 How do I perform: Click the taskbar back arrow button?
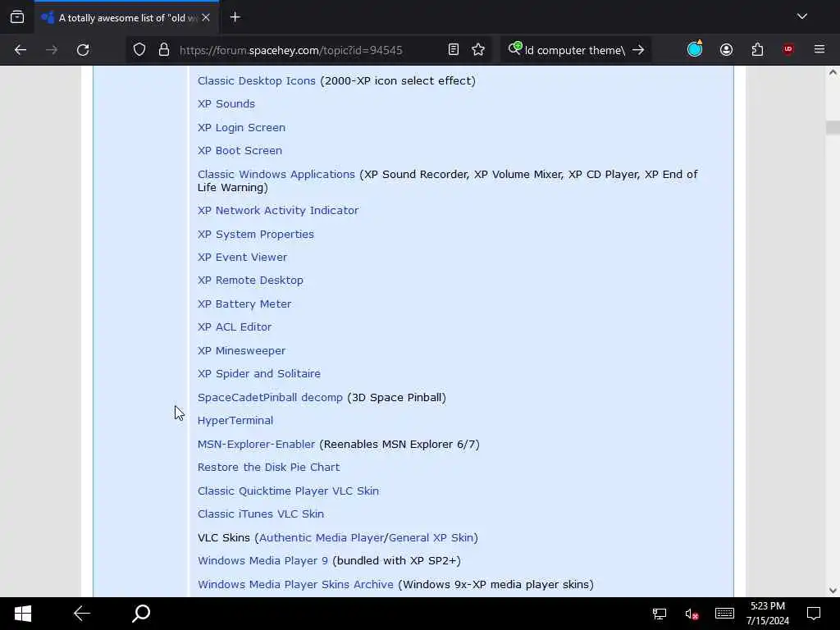point(82,614)
